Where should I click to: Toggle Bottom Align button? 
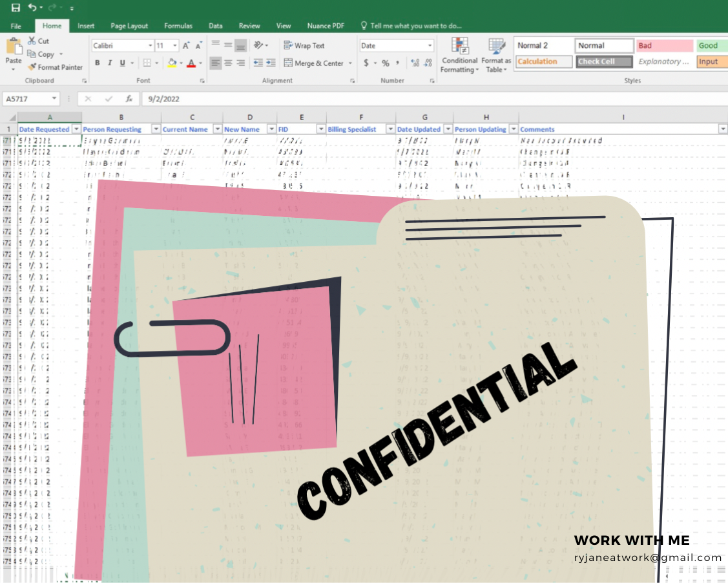[x=240, y=45]
